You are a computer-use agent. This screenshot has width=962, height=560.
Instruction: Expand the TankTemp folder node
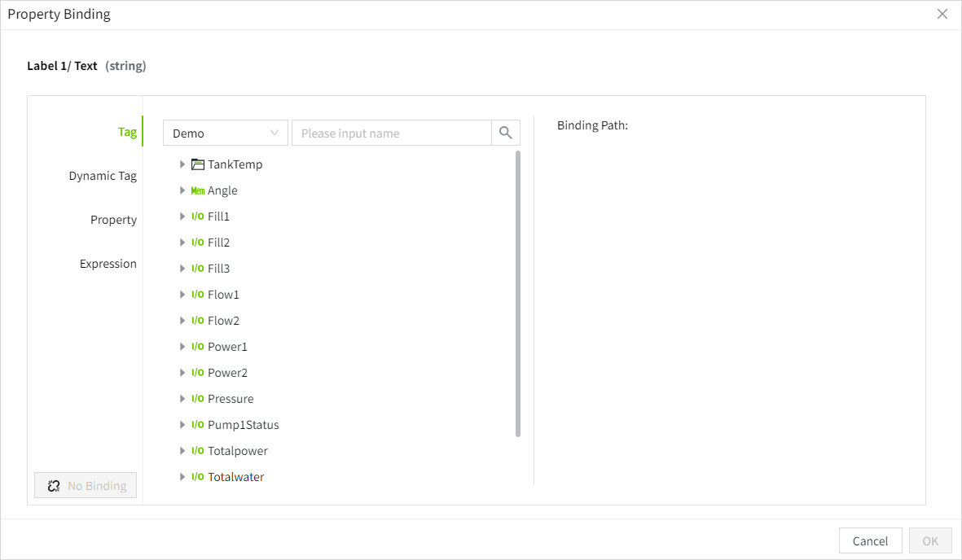182,164
